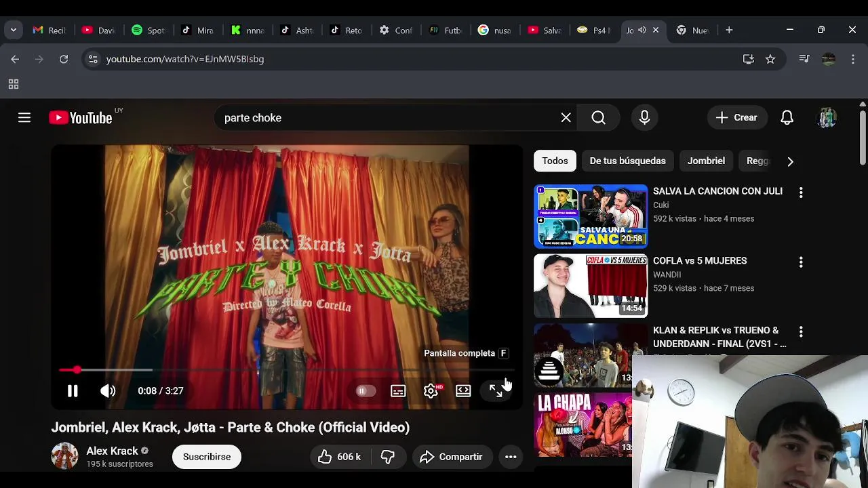The image size is (868, 488).
Task: Select the Jombriel filter chip
Action: click(x=706, y=161)
